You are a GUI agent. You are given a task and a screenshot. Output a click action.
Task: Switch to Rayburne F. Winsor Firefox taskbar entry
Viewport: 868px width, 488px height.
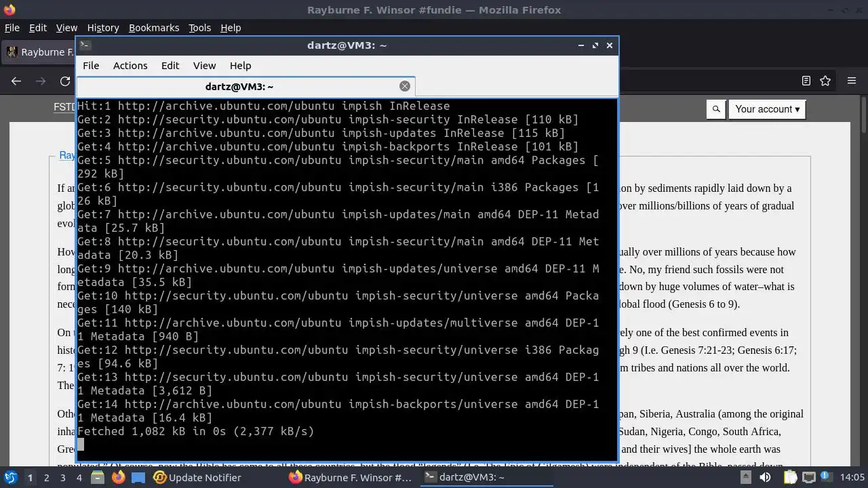coord(351,477)
